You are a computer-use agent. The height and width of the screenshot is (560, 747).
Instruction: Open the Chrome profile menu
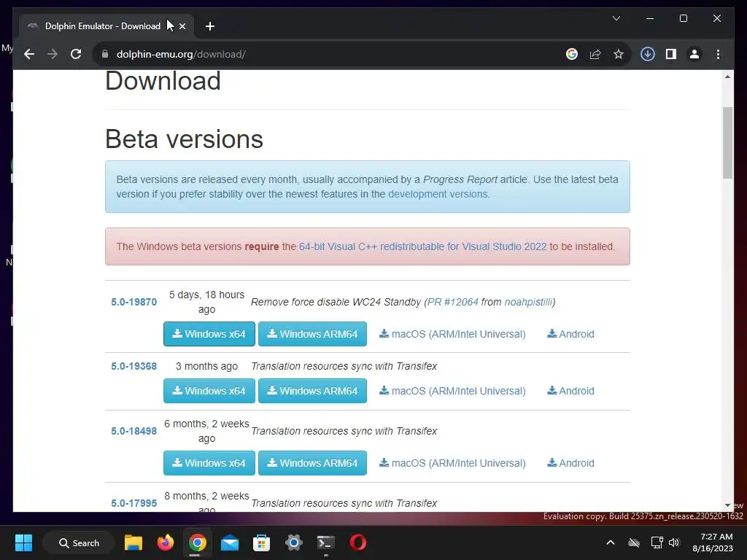tap(694, 54)
